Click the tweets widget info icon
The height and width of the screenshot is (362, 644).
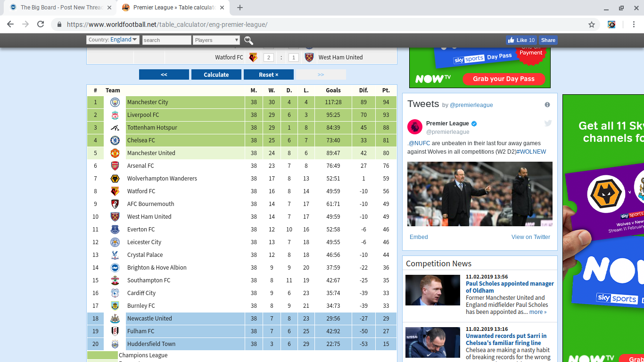click(547, 105)
